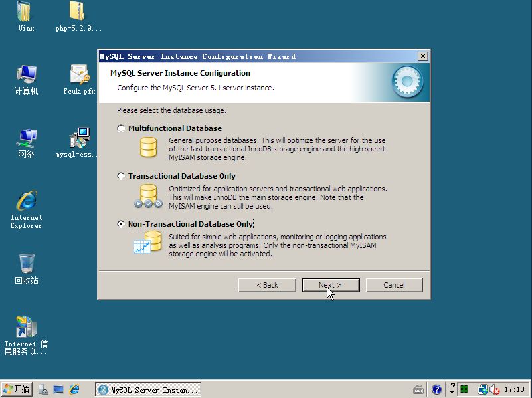Viewport: 532px width, 398px height.
Task: Select the mysql-ess installer icon on the desktop
Action: pos(76,143)
